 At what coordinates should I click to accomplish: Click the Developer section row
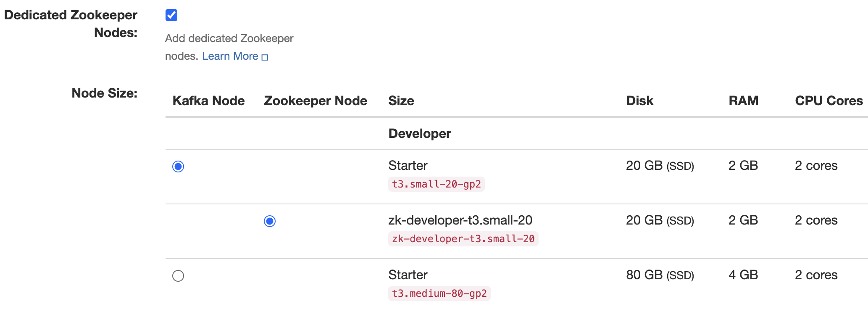click(419, 133)
